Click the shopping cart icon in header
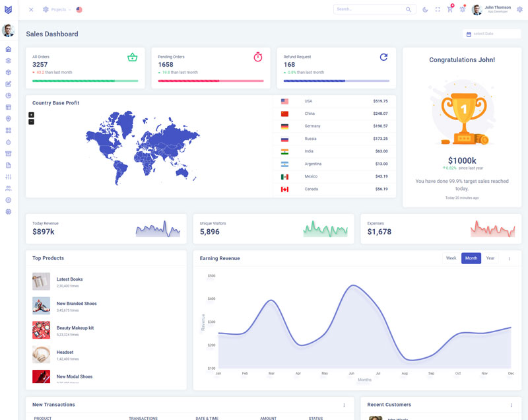 tap(449, 9)
